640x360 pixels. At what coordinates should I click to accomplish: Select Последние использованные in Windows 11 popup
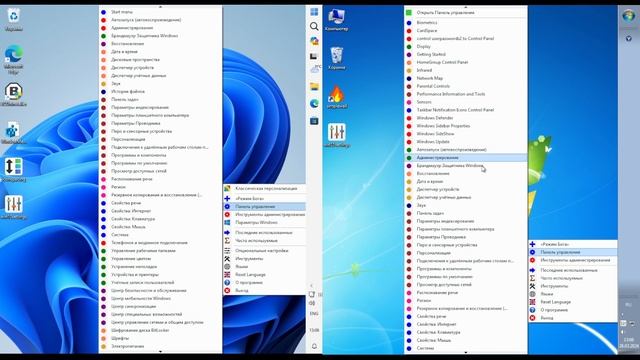(x=264, y=233)
